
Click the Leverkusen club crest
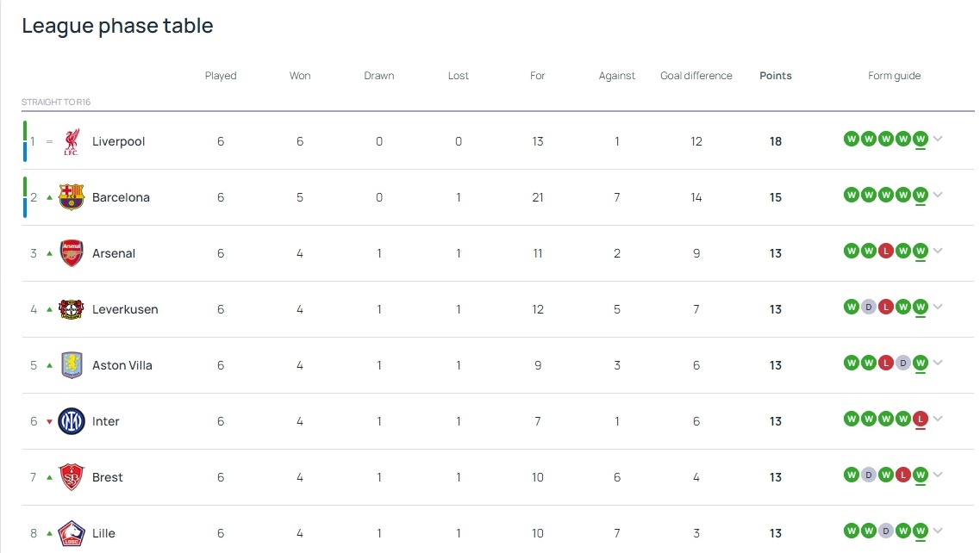point(72,309)
